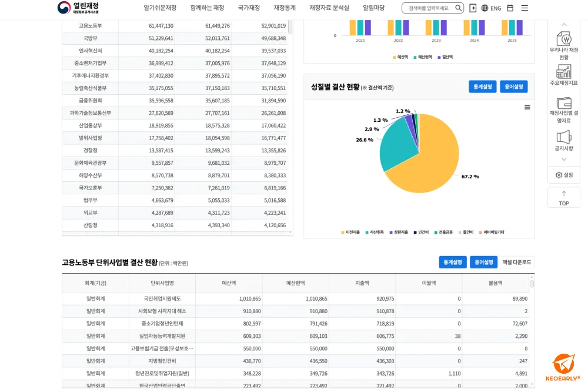This screenshot has width=588, height=392.
Task: Open 재정통계 menu
Action: pyautogui.click(x=284, y=8)
